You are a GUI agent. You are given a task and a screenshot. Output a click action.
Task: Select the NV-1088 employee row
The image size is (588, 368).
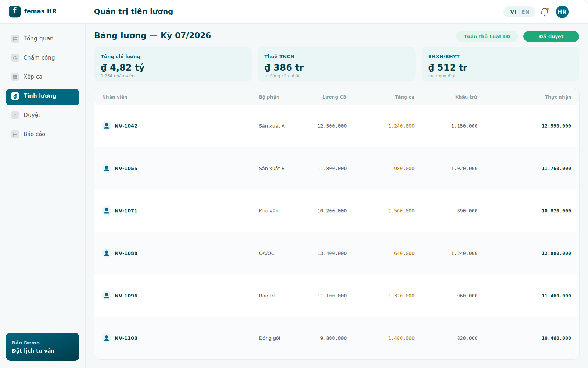coord(337,253)
